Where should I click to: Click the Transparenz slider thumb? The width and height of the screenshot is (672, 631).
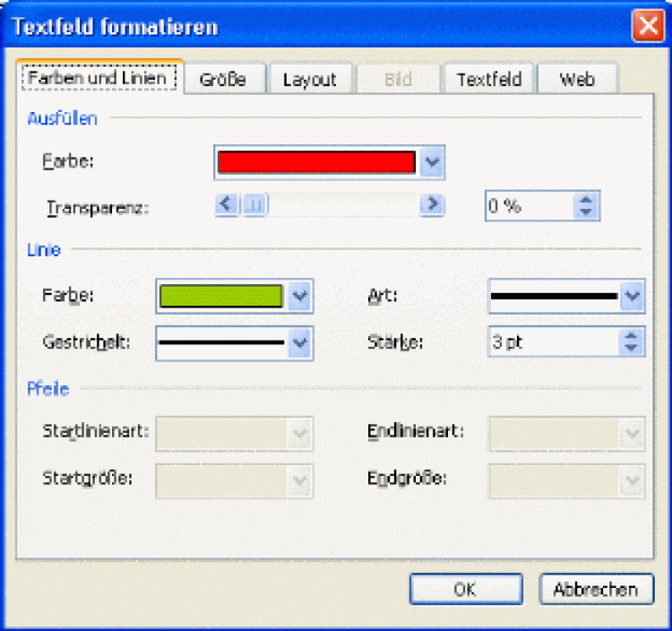(254, 205)
